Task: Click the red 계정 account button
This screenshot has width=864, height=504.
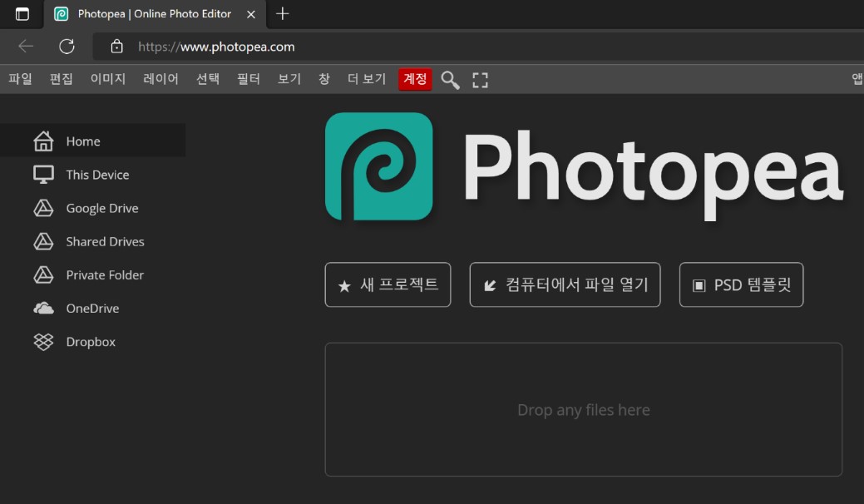Action: [415, 79]
